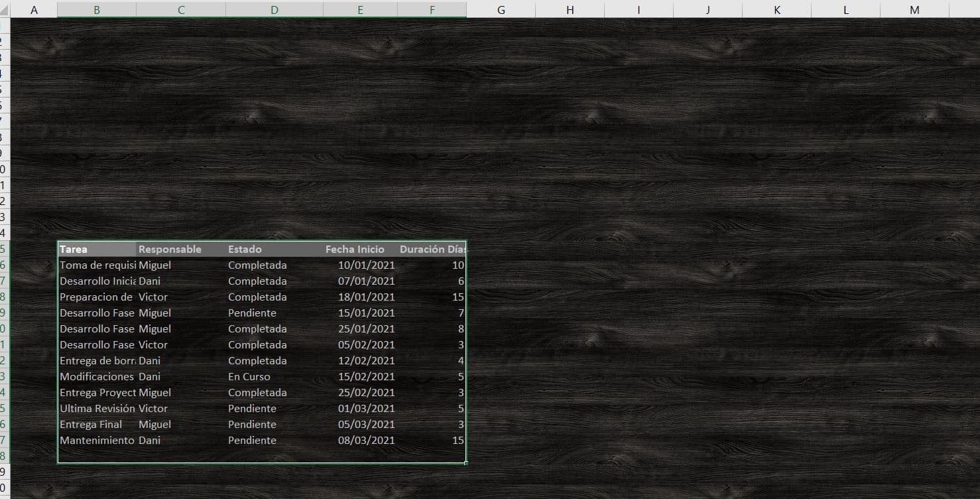Click the date cell 25/01/2021
The height and width of the screenshot is (499, 980).
click(x=360, y=329)
